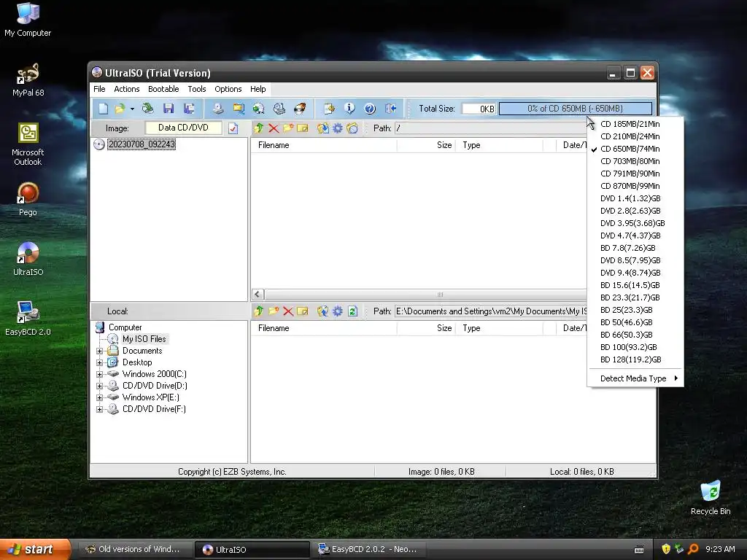The height and width of the screenshot is (560, 747).
Task: Click the blue gear icon in Local pane toolbar
Action: coord(338,311)
